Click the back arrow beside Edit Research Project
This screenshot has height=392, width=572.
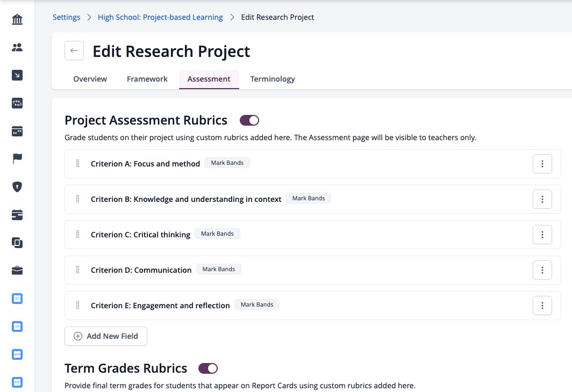pyautogui.click(x=74, y=50)
